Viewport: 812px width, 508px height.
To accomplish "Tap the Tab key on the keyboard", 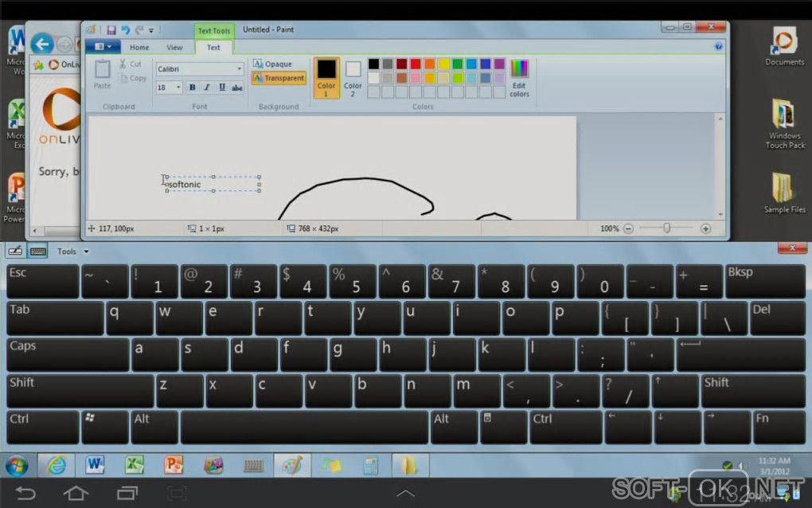I will 55,318.
